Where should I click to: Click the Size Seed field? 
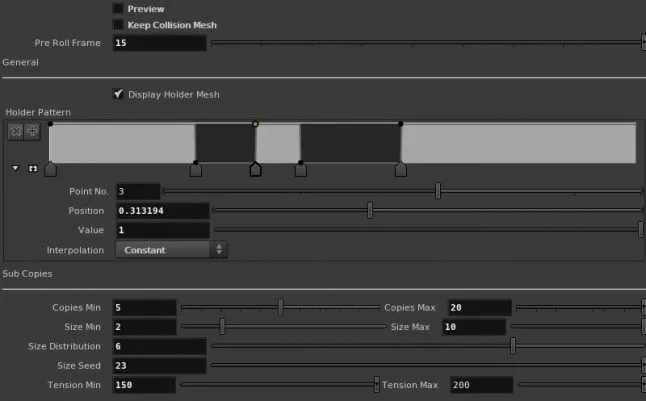[x=159, y=366]
